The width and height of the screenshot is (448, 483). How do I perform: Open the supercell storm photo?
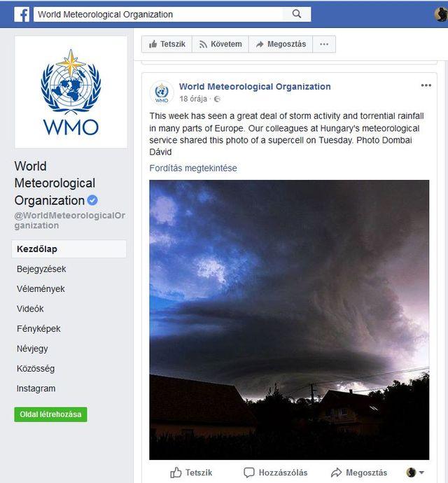click(289, 320)
